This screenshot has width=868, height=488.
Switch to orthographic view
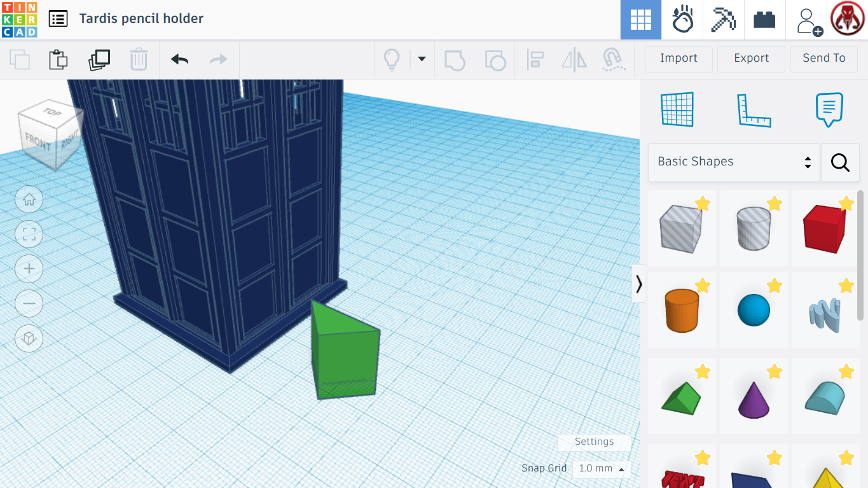(x=29, y=338)
